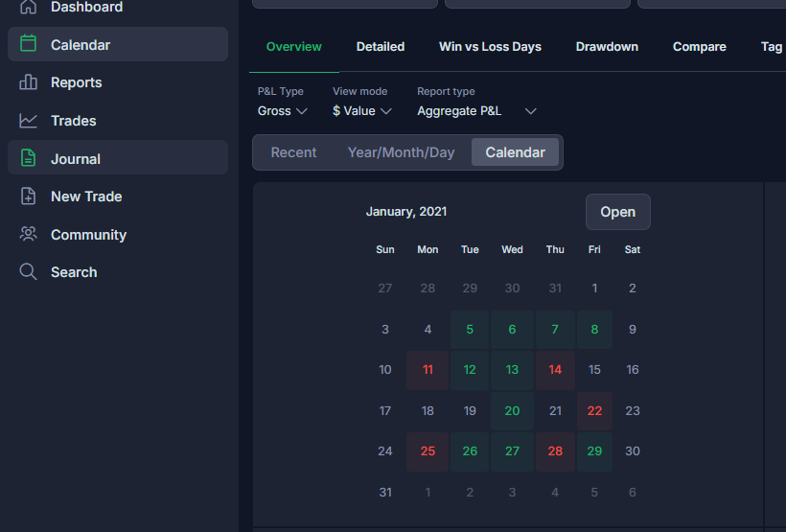Click the New Trade plus-file icon
This screenshot has width=786, height=532.
click(x=28, y=197)
